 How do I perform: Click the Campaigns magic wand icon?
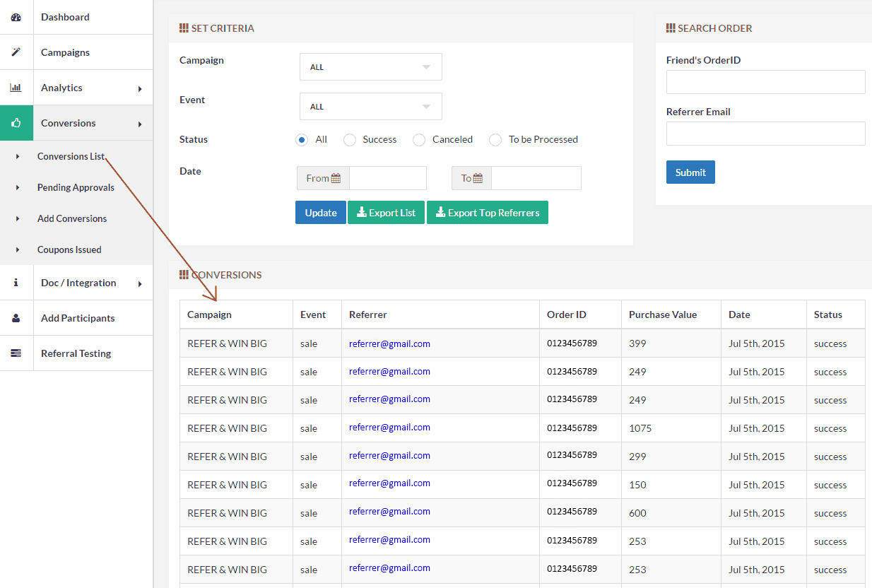[16, 52]
